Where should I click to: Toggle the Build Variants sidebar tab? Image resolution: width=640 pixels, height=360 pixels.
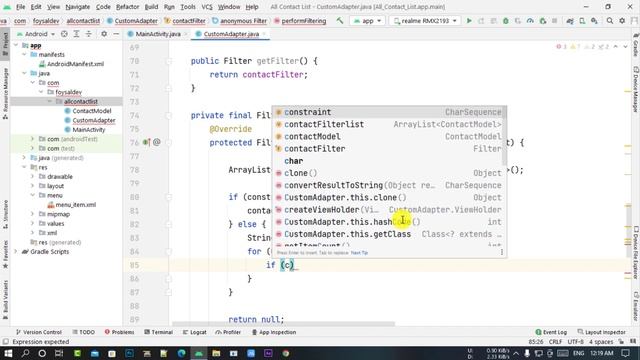pos(5,300)
